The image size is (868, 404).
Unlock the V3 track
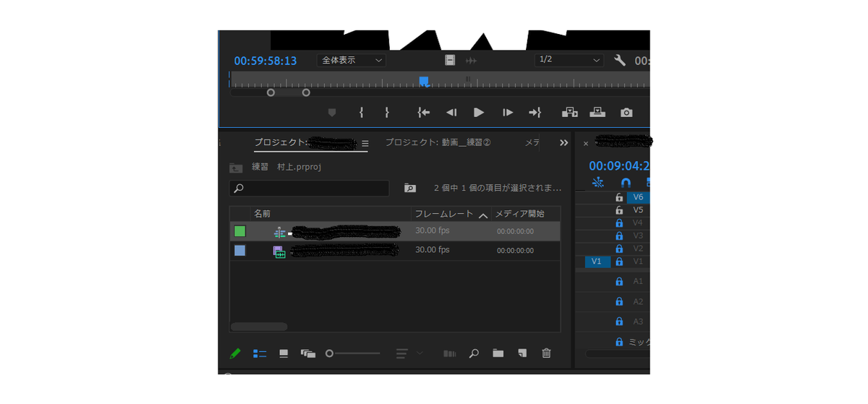coord(618,236)
